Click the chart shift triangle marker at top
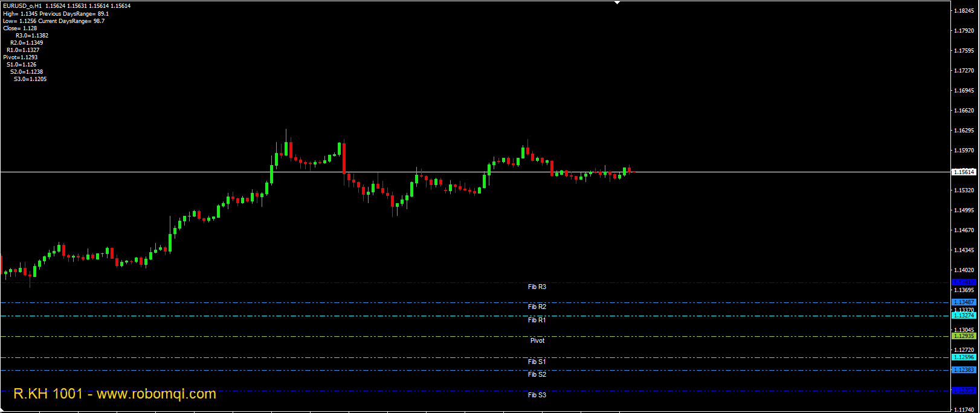This screenshot has width=980, height=413. [617, 2]
